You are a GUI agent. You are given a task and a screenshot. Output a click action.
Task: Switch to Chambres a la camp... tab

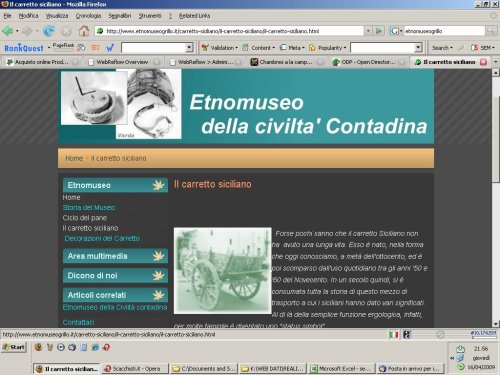286,62
